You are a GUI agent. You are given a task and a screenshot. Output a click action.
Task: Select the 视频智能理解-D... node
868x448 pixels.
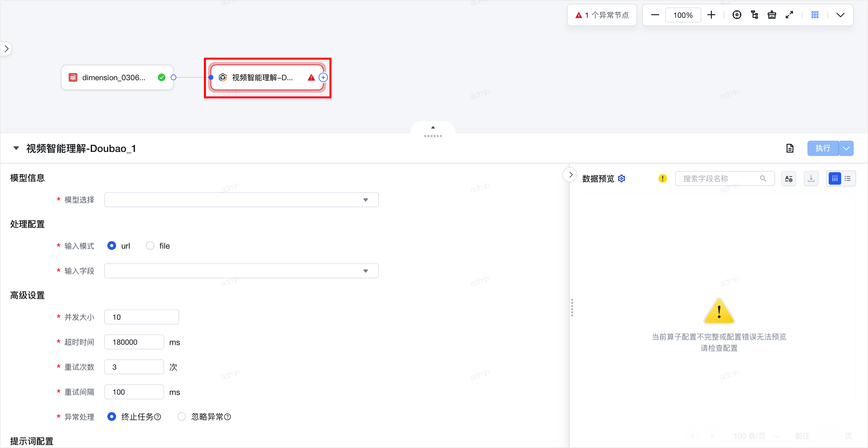267,77
